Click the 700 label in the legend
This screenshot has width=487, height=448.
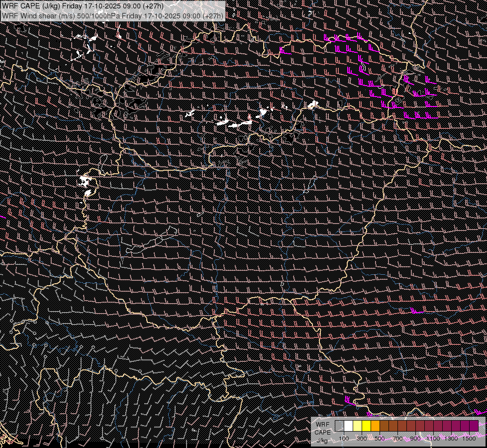397,439
